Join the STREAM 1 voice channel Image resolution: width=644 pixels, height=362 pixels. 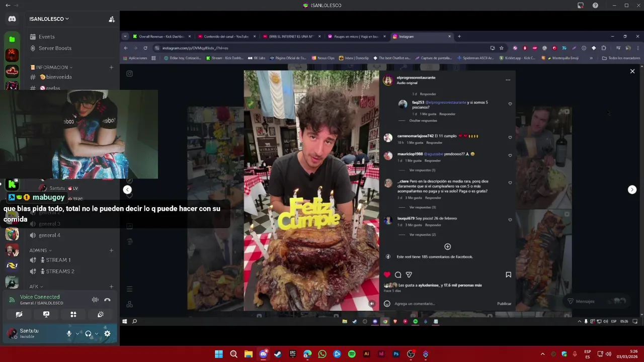coord(58,260)
